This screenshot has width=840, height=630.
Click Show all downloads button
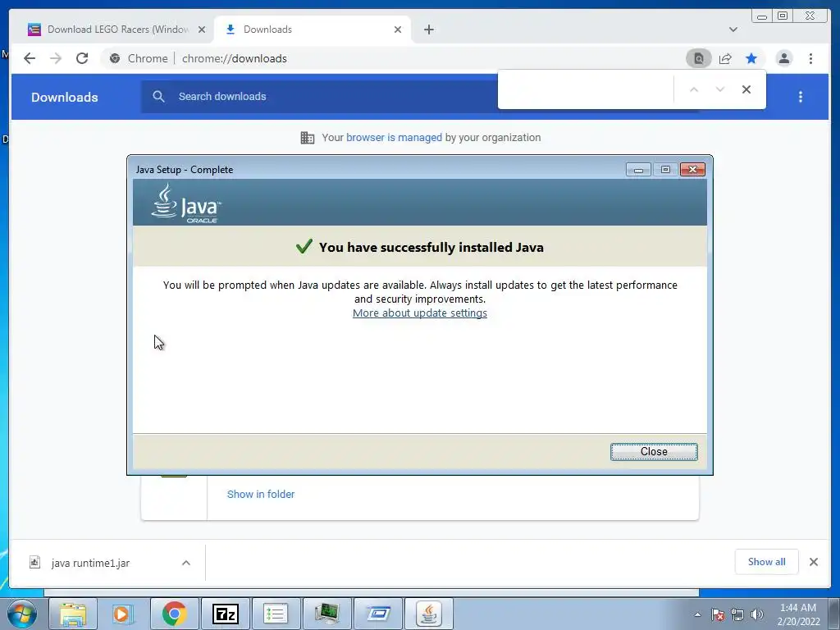point(767,561)
